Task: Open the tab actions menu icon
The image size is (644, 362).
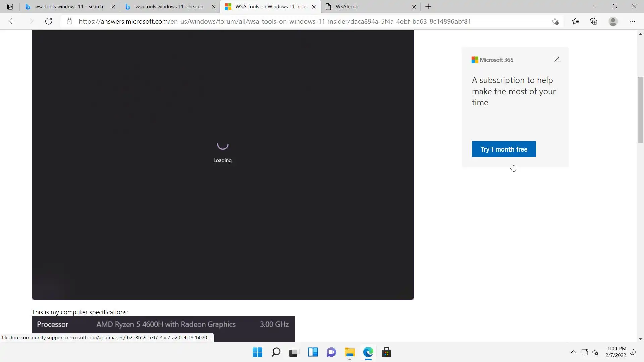Action: 10,7
